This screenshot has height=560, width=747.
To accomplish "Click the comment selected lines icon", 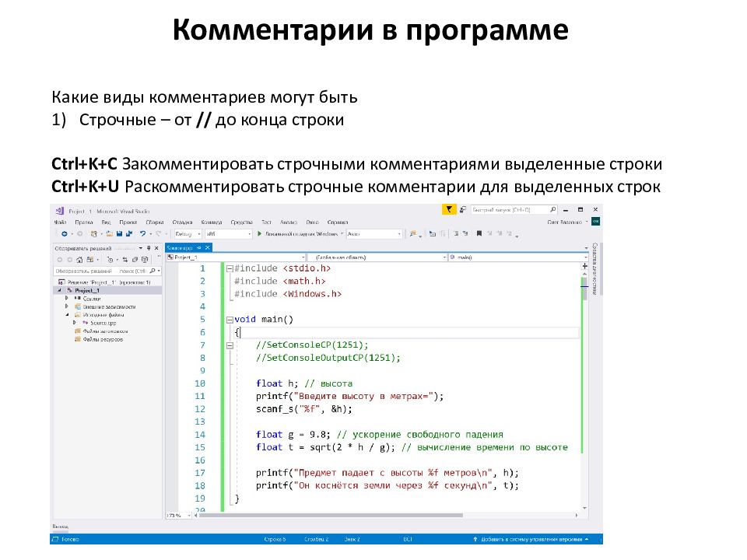I will click(456, 233).
